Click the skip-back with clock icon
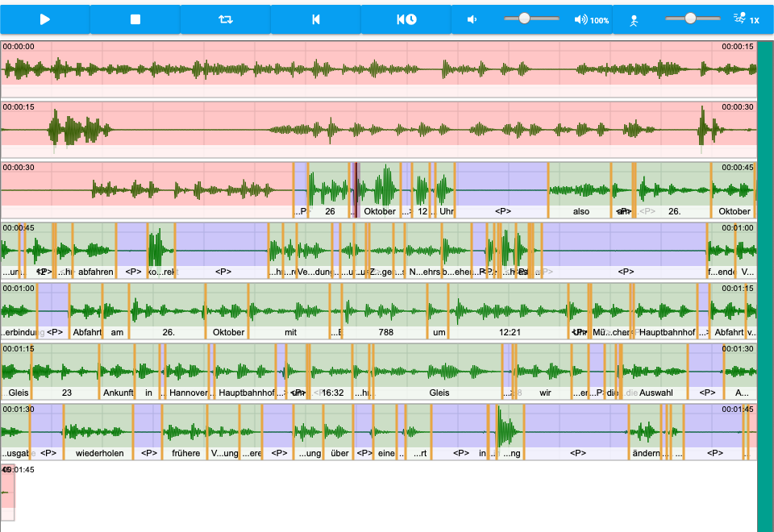Viewport: 774px width, 532px height. pos(406,19)
